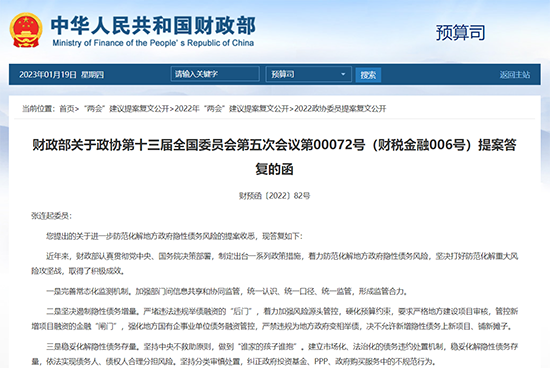Click the 返回主站 link
This screenshot has height=368, width=550.
tap(515, 74)
